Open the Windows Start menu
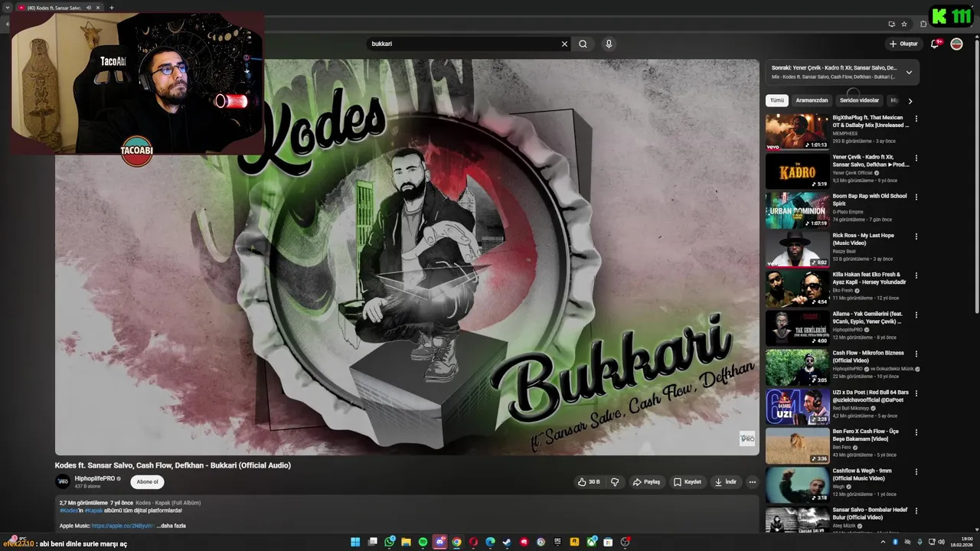Screen dimensions: 980x551 pos(355,542)
